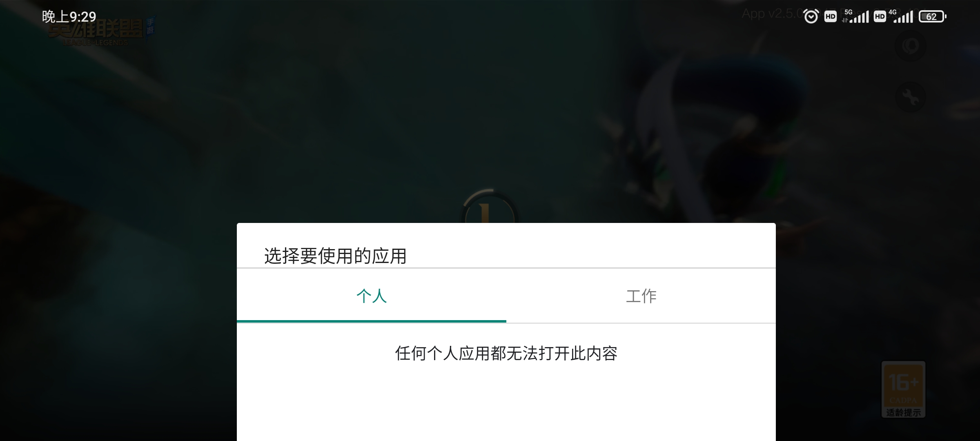
Task: Click the 选择要使用的应用 dialog title
Action: [x=335, y=256]
